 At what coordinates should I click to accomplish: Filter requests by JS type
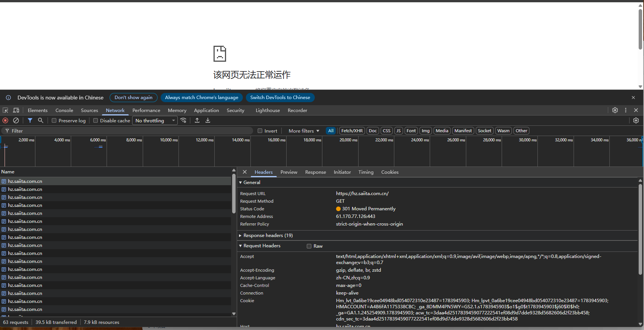(x=399, y=131)
